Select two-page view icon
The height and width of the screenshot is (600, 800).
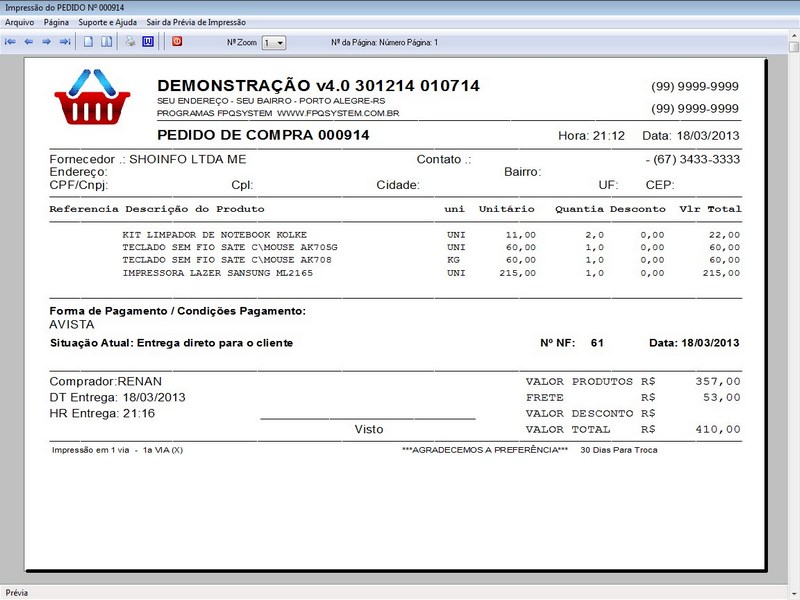(106, 42)
